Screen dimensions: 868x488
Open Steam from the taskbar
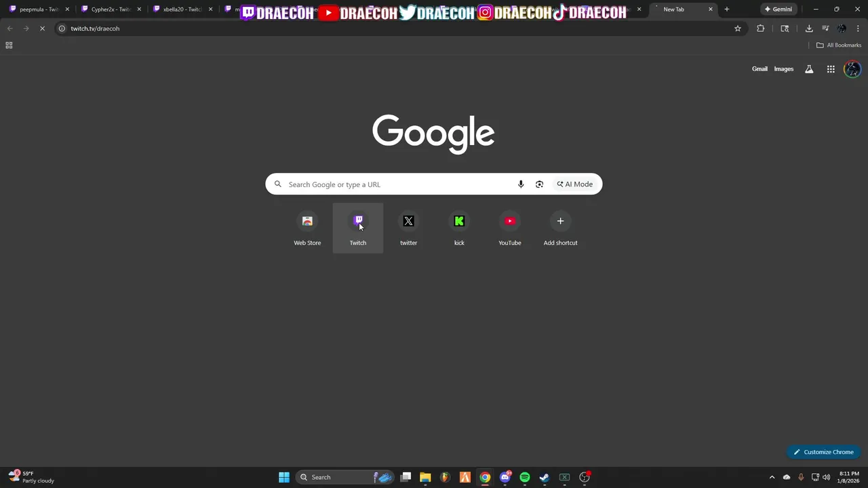pos(544,477)
